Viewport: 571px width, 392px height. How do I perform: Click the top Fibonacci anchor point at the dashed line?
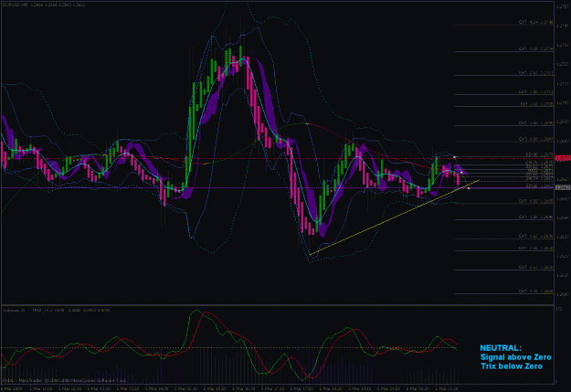click(454, 156)
